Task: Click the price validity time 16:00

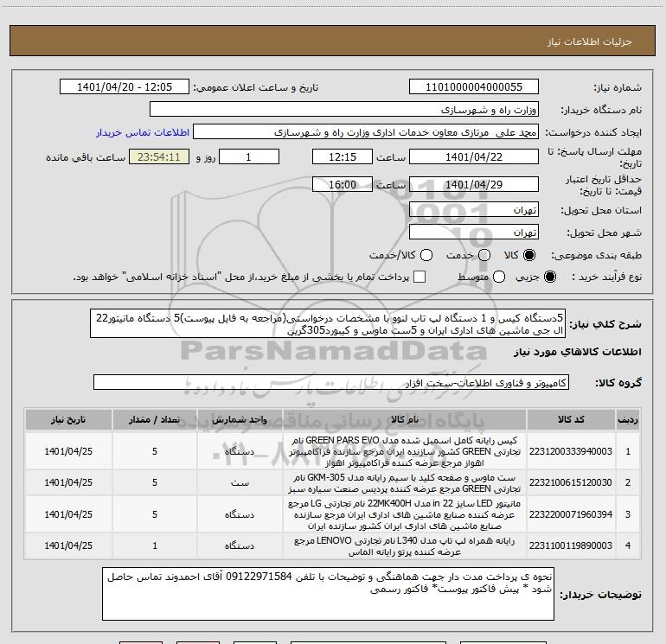Action: [343, 184]
